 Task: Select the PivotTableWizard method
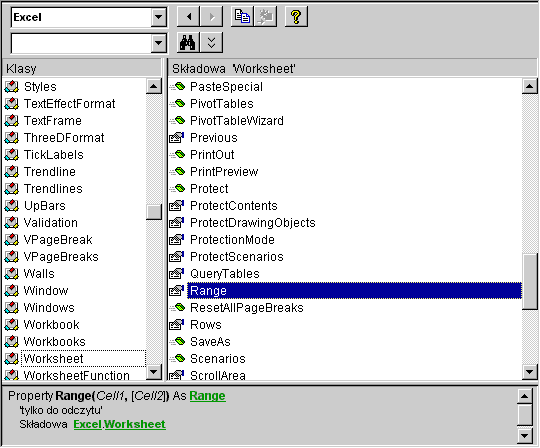tap(237, 121)
